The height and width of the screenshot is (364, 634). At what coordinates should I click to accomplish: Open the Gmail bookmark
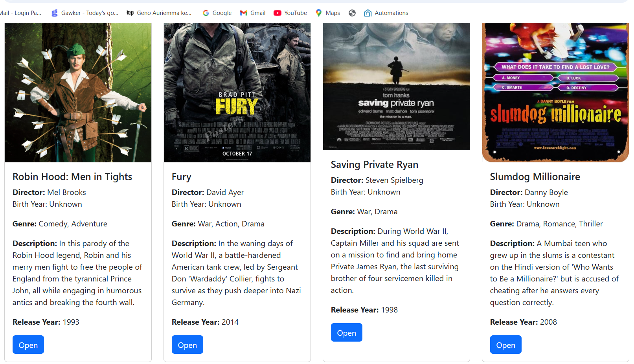[x=253, y=13]
